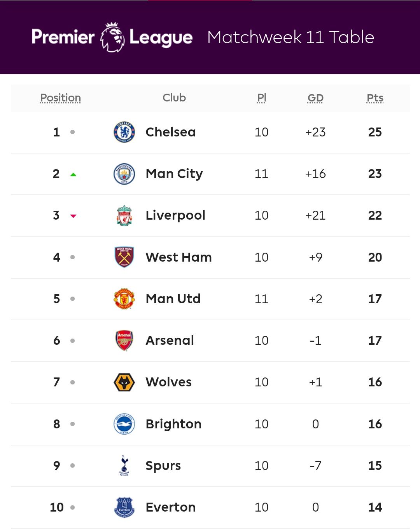
Task: Click the Chelsea club crest
Action: coord(124,132)
